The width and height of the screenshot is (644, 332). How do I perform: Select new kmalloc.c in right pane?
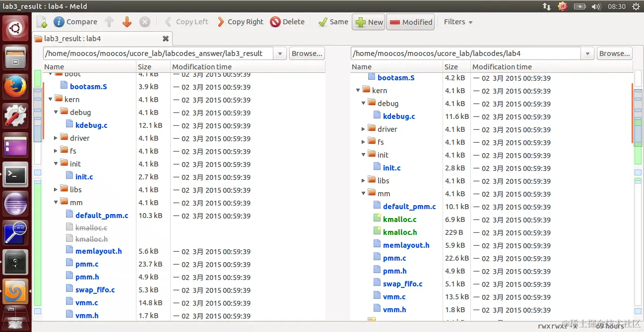(x=400, y=220)
